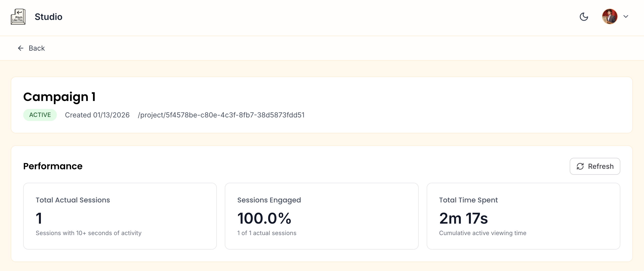Click the Pitch Like This logo icon
Viewport: 644px width, 271px height.
pos(18,17)
